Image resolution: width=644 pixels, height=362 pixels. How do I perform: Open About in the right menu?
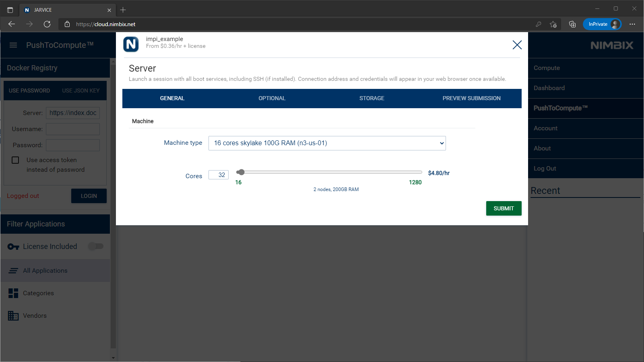[586, 148]
